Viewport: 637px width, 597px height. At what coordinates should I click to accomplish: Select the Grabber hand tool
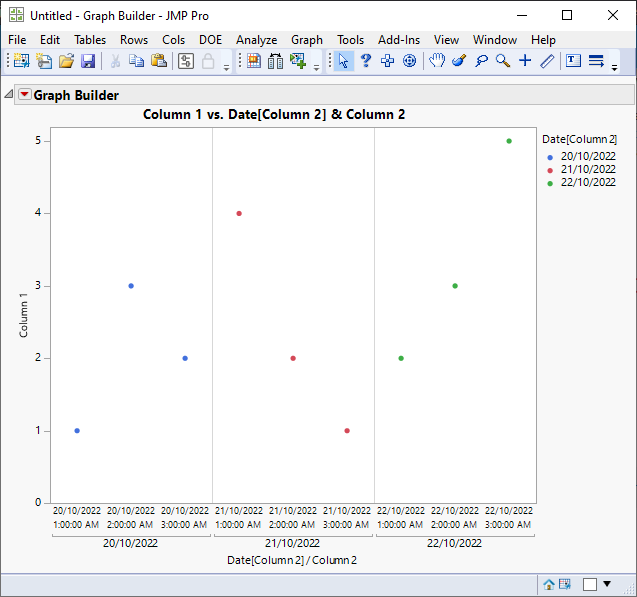[x=437, y=61]
